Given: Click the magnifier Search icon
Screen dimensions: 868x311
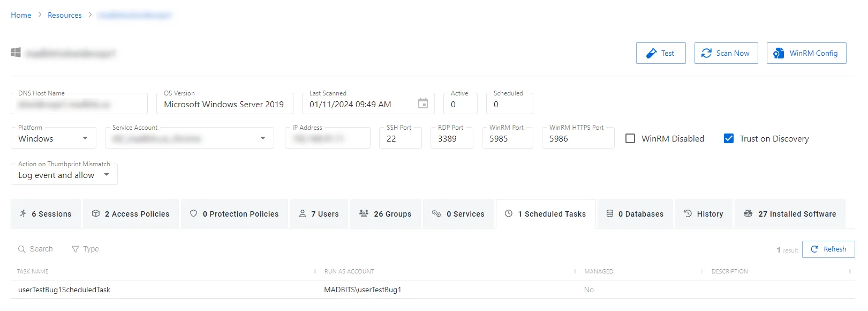Looking at the screenshot, I should point(22,249).
